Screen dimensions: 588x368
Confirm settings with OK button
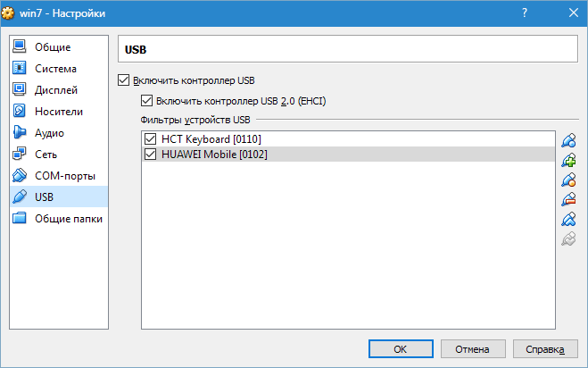point(401,349)
